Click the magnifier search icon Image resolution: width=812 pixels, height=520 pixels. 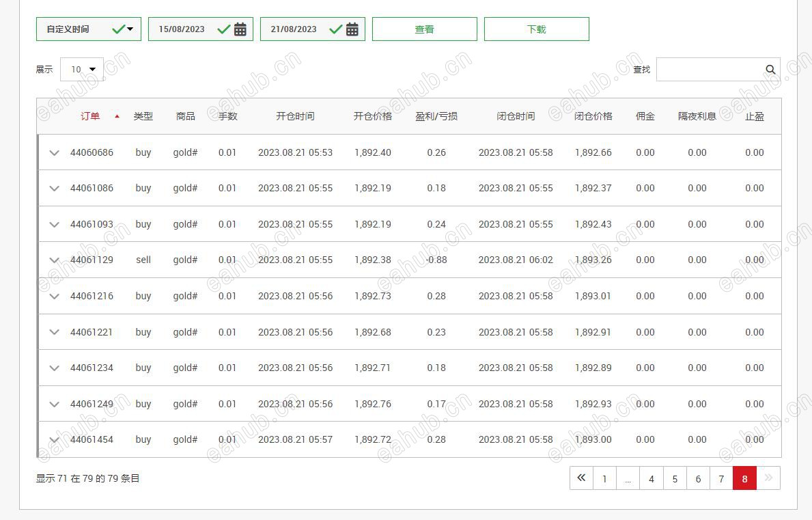770,69
